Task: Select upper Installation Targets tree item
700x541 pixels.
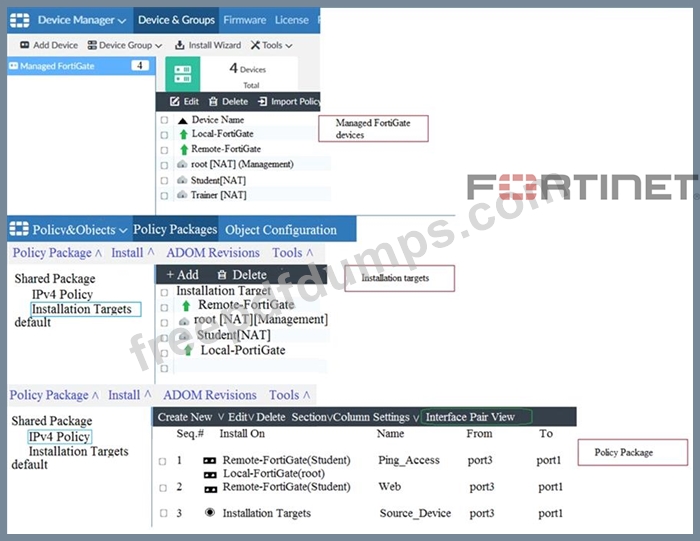Action: 86,309
